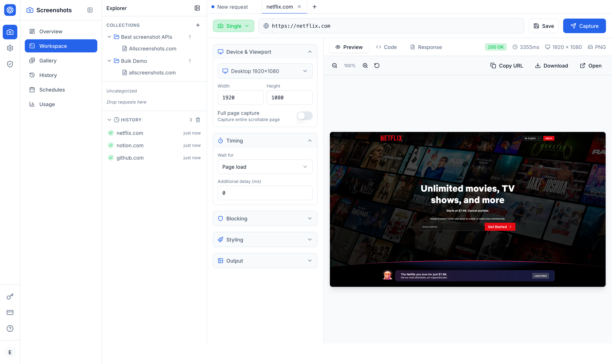Clear history with the trash icon

tap(198, 120)
